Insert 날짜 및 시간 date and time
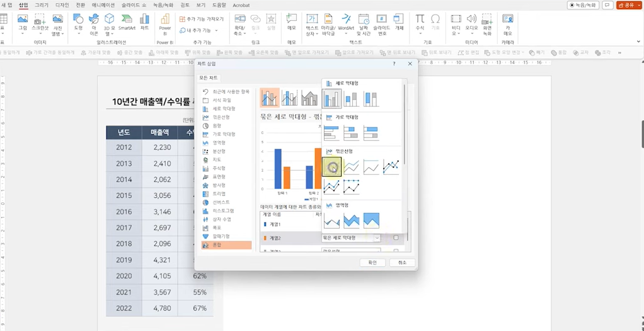The width and height of the screenshot is (644, 331). pos(364,24)
